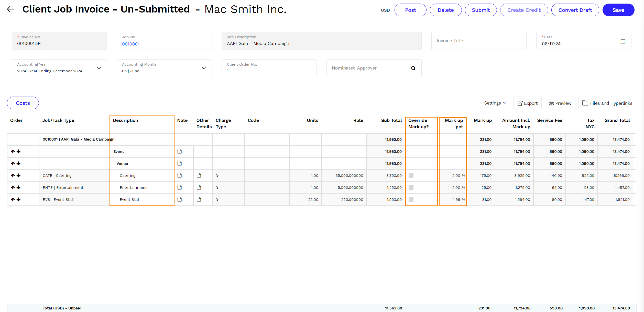The height and width of the screenshot is (312, 644).
Task: Move the Venue row down
Action: click(x=18, y=164)
